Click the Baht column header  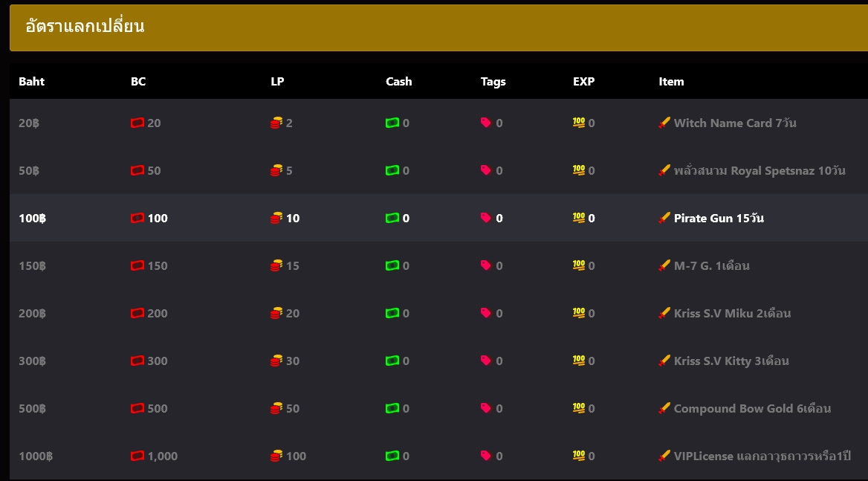[31, 82]
